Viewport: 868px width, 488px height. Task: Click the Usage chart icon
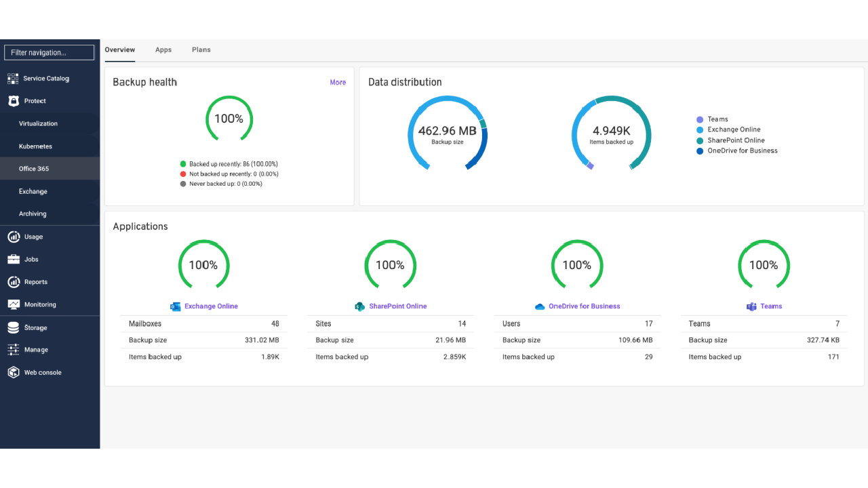pos(13,237)
